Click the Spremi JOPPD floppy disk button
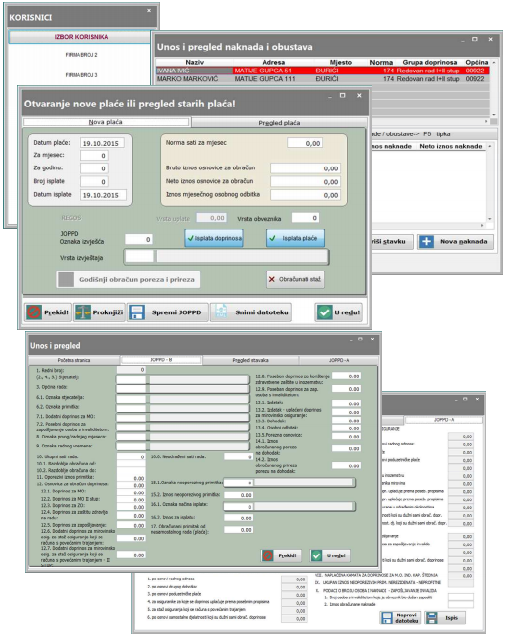 click(168, 312)
